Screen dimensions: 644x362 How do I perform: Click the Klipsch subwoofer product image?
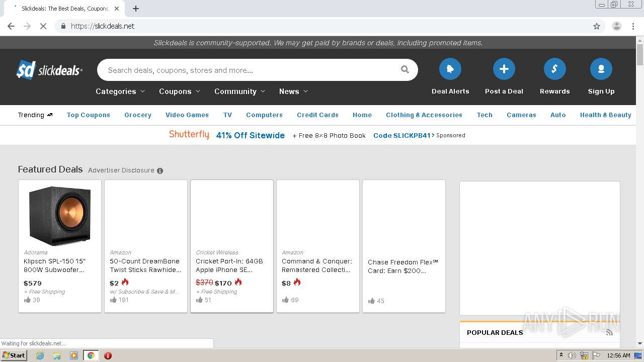pos(60,216)
